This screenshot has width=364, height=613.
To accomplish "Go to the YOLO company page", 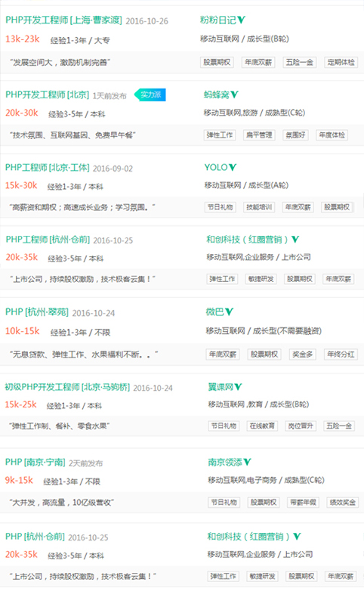I will click(216, 167).
